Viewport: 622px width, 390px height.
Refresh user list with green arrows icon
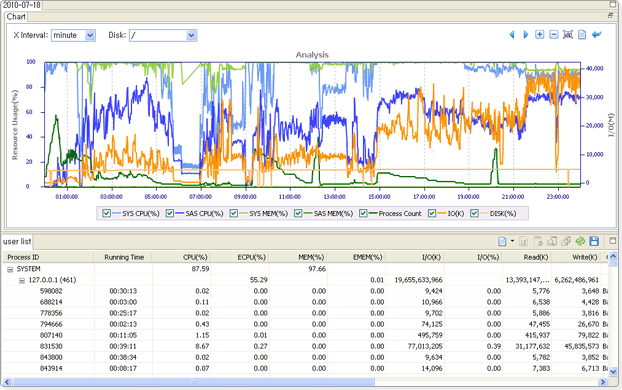click(x=580, y=241)
